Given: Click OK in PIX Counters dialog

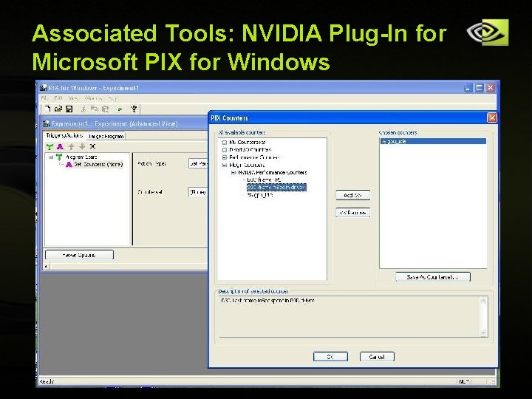Looking at the screenshot, I should tap(330, 357).
